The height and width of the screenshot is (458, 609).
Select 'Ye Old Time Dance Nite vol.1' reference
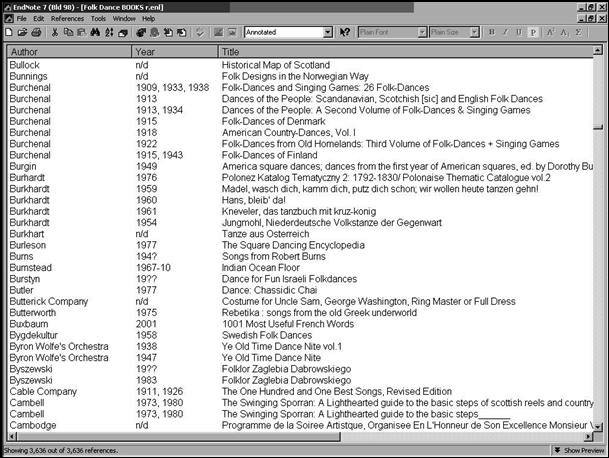click(x=282, y=347)
